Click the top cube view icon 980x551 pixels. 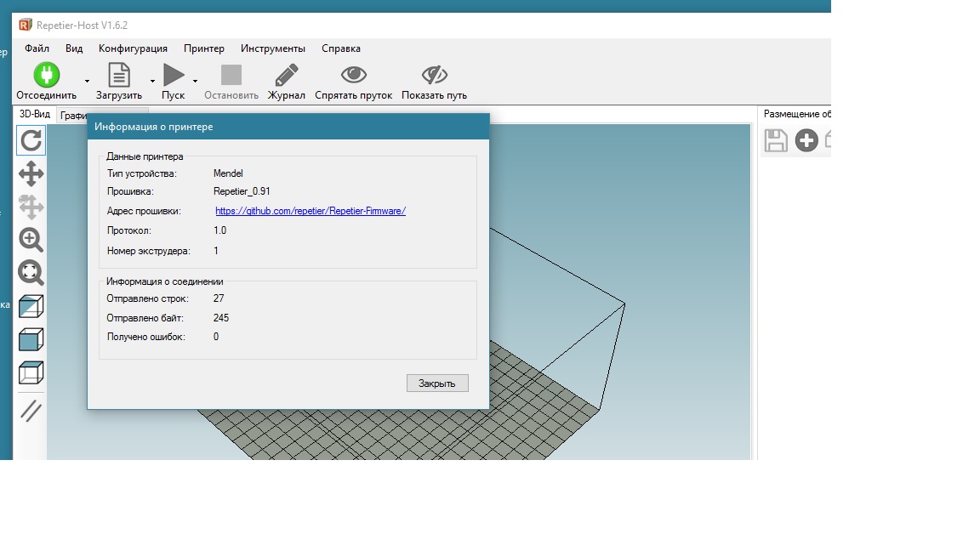pos(31,306)
